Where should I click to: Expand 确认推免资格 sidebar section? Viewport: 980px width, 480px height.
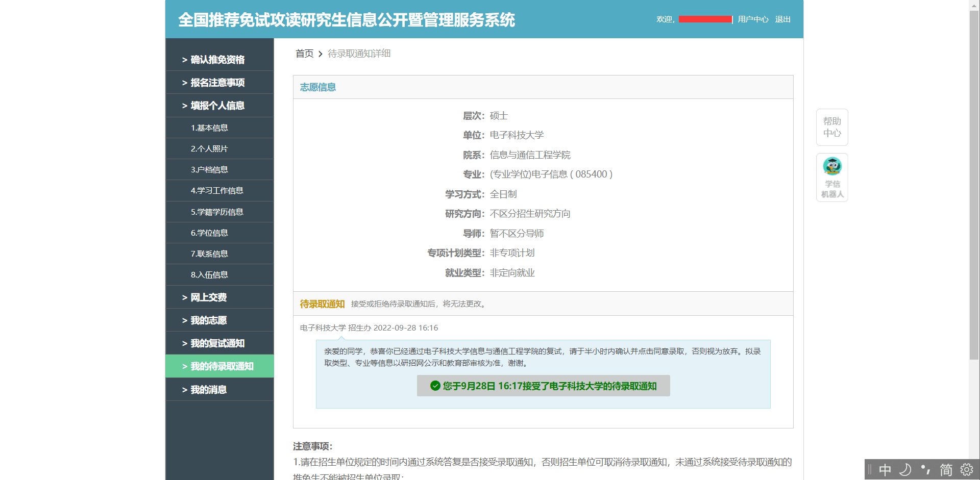tap(219, 59)
